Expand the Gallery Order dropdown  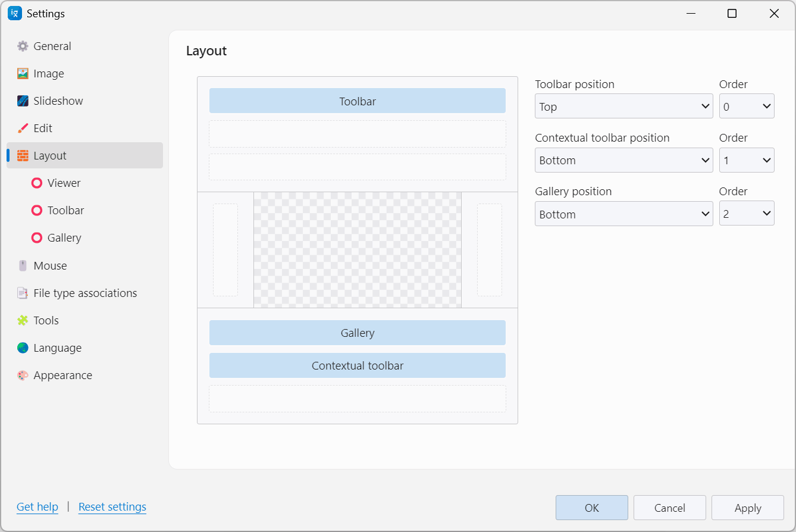click(x=746, y=214)
